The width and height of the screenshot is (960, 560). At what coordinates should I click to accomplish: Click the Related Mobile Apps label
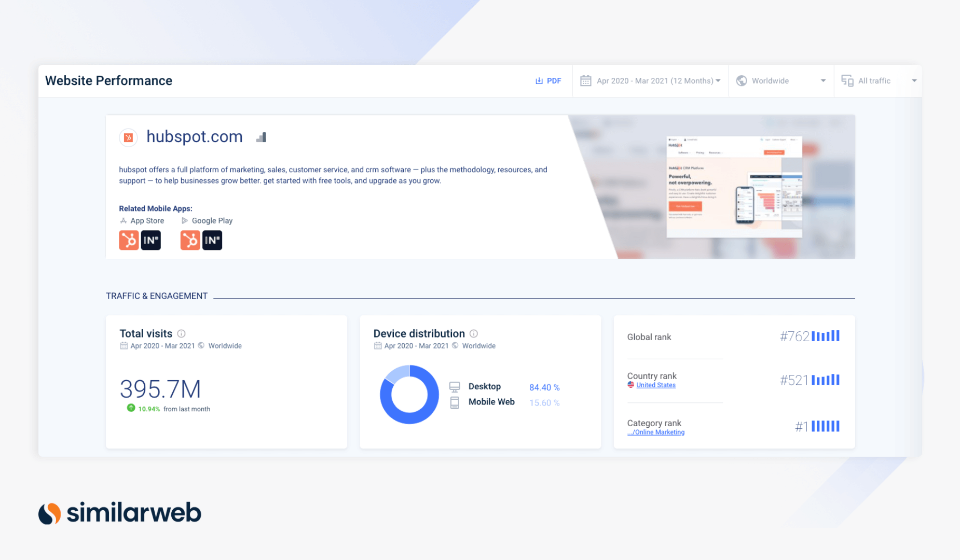156,208
